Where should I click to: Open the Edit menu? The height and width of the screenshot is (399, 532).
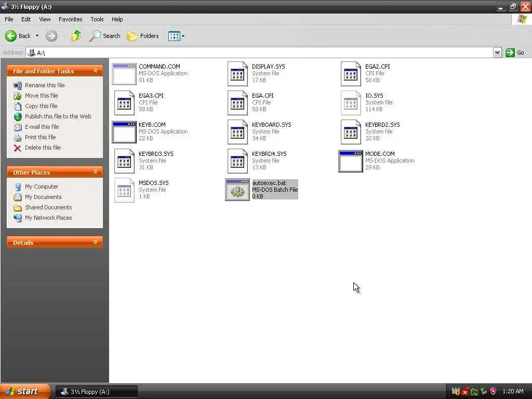pyautogui.click(x=26, y=19)
